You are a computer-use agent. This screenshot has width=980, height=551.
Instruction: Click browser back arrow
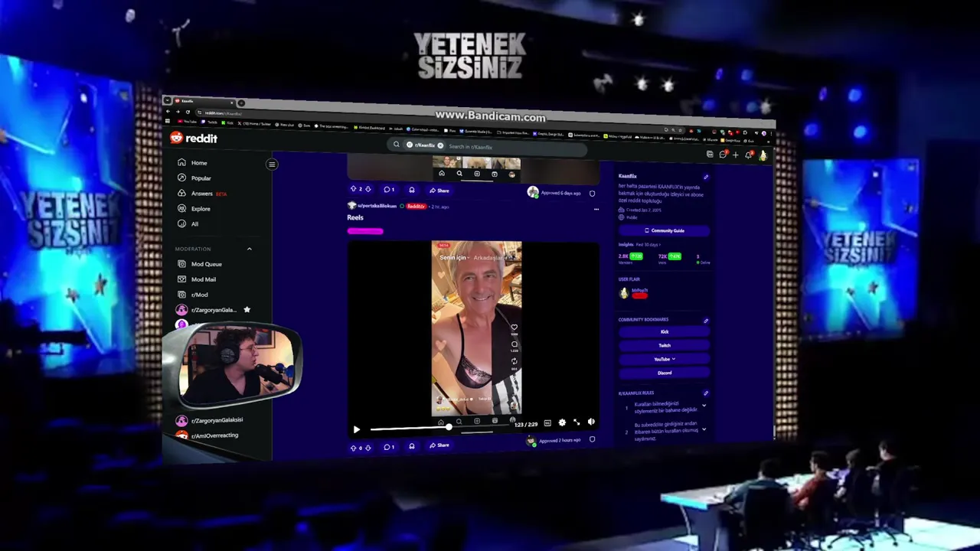[x=168, y=111]
